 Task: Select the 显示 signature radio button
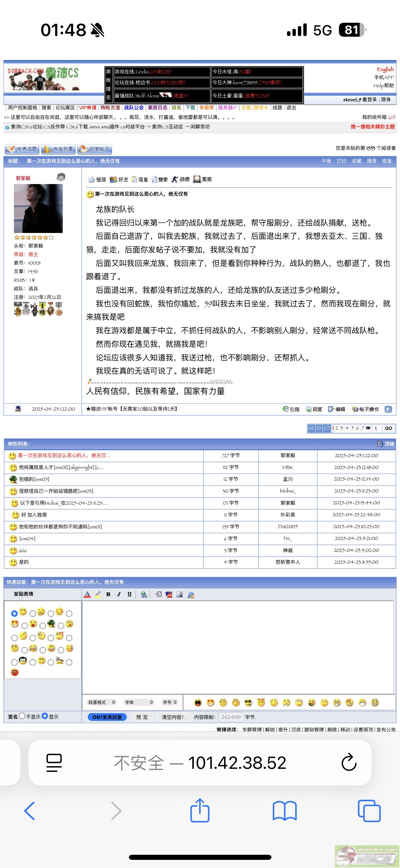point(45,716)
